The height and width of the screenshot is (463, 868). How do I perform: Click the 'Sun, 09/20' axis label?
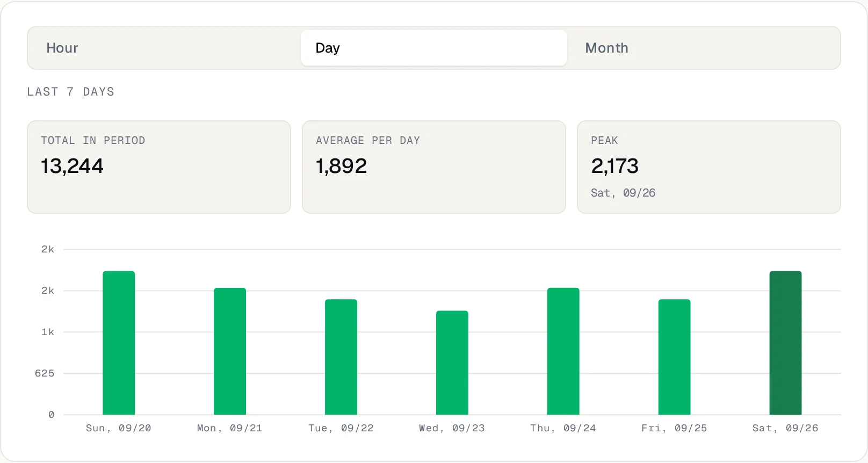(119, 428)
